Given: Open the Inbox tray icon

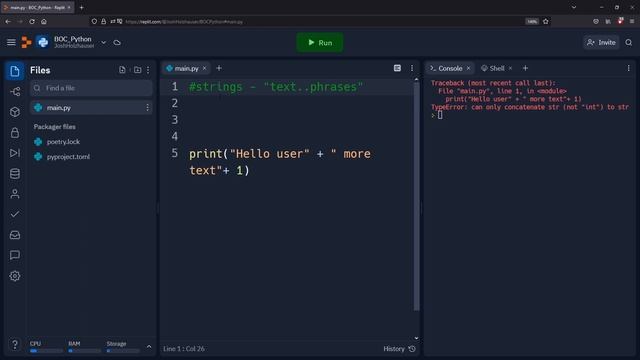Looking at the screenshot, I should [15, 235].
